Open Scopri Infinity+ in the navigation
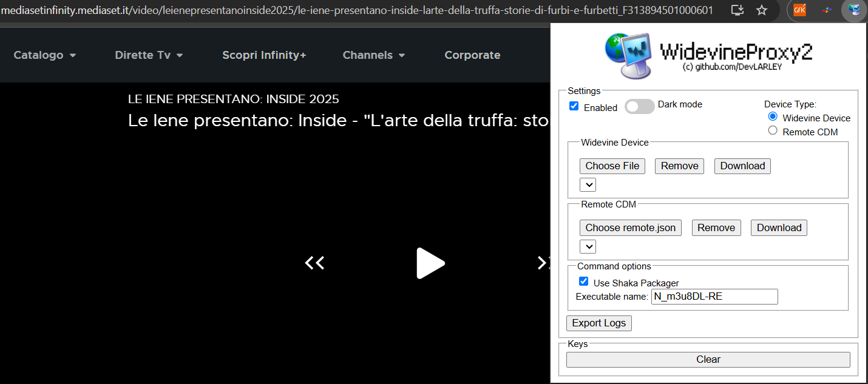868x384 pixels. [x=264, y=55]
